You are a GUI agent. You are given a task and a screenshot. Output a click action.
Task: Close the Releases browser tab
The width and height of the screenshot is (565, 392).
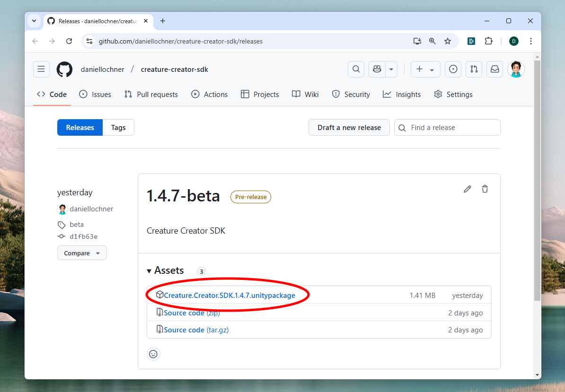(146, 21)
